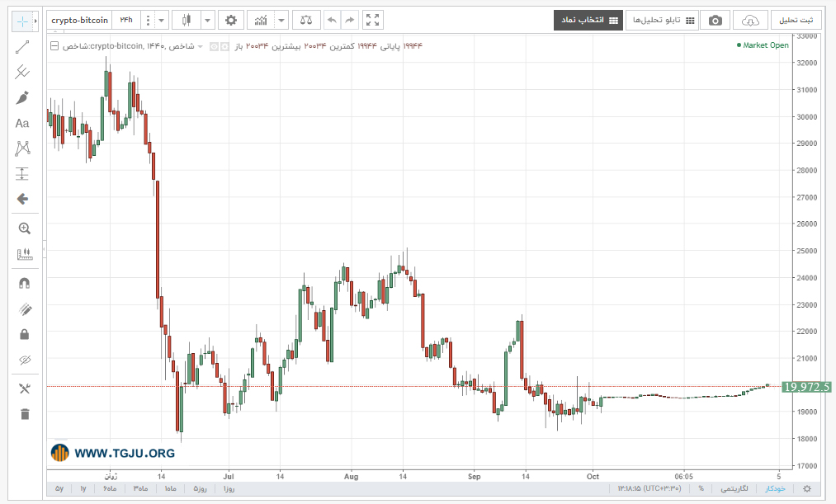
Task: Open the legend series dropdown arrow
Action: tap(201, 46)
